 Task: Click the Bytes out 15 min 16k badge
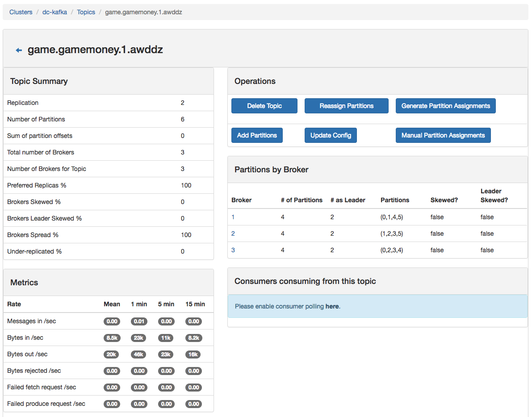point(193,354)
